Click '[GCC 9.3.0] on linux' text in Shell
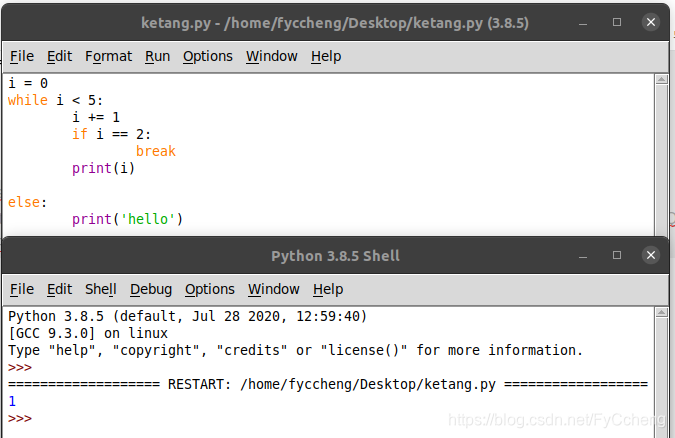 pos(88,333)
